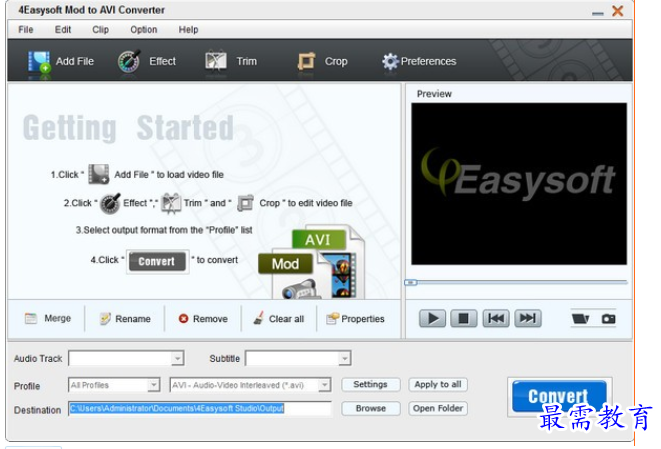Click the preview video display area
The image size is (661, 449).
(x=519, y=184)
